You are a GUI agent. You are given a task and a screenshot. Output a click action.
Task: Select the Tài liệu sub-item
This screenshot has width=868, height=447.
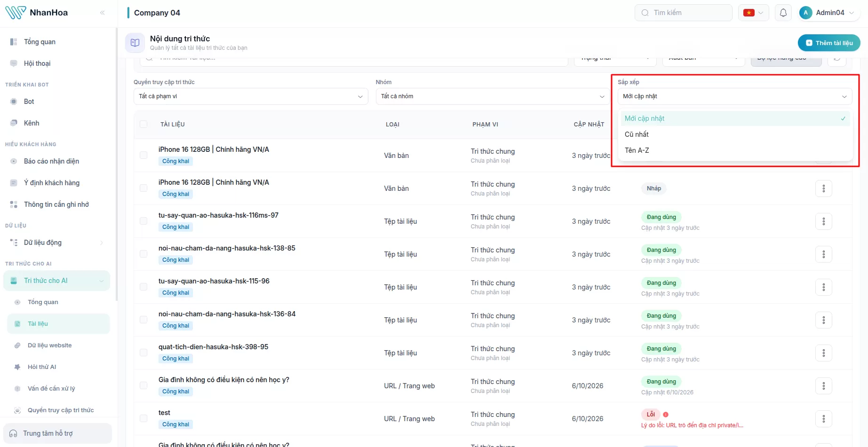click(58, 324)
